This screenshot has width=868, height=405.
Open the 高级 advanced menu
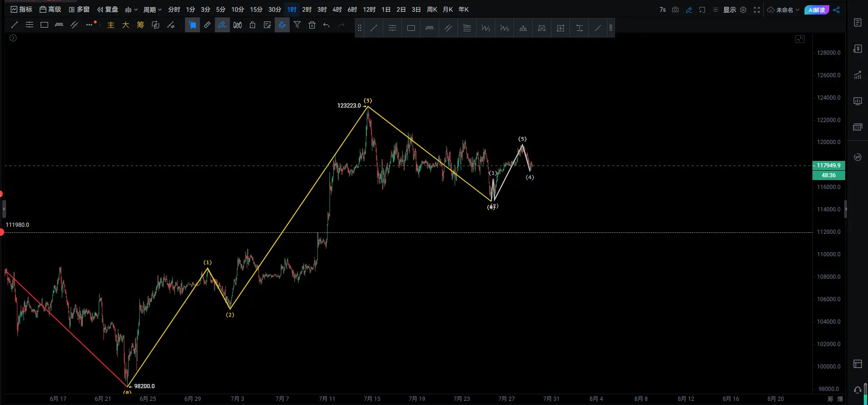50,9
